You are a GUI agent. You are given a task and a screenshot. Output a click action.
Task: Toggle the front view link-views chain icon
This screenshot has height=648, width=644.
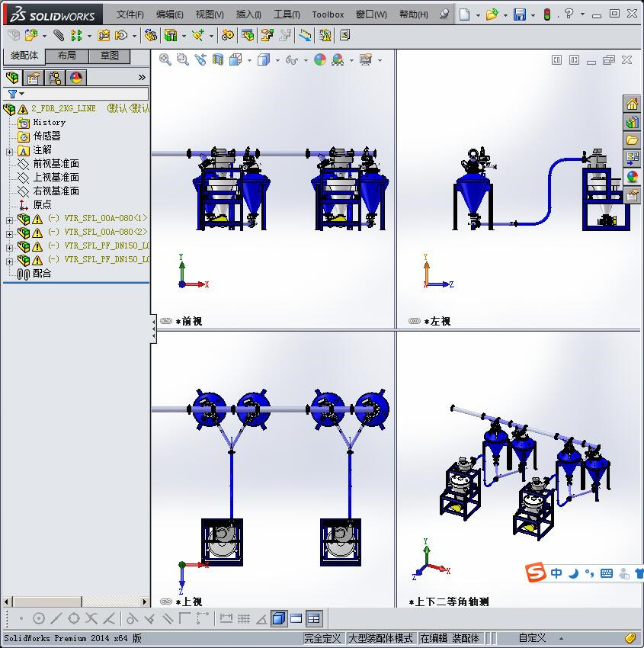[x=165, y=321]
